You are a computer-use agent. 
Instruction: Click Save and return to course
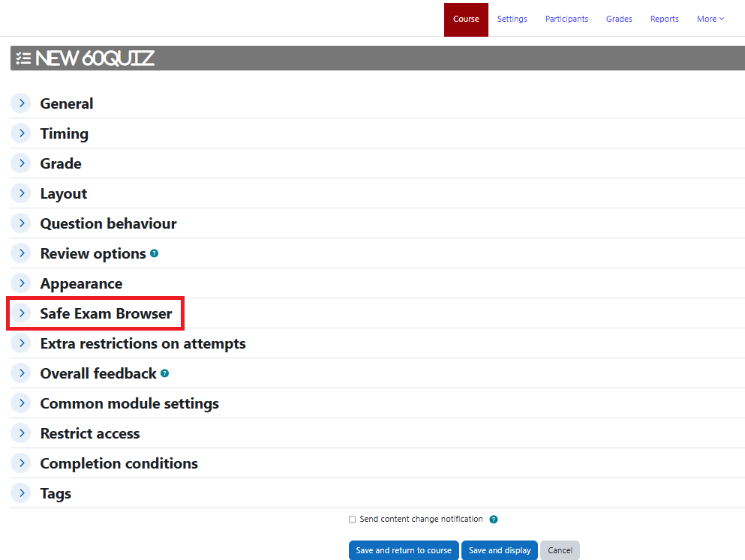coord(404,550)
